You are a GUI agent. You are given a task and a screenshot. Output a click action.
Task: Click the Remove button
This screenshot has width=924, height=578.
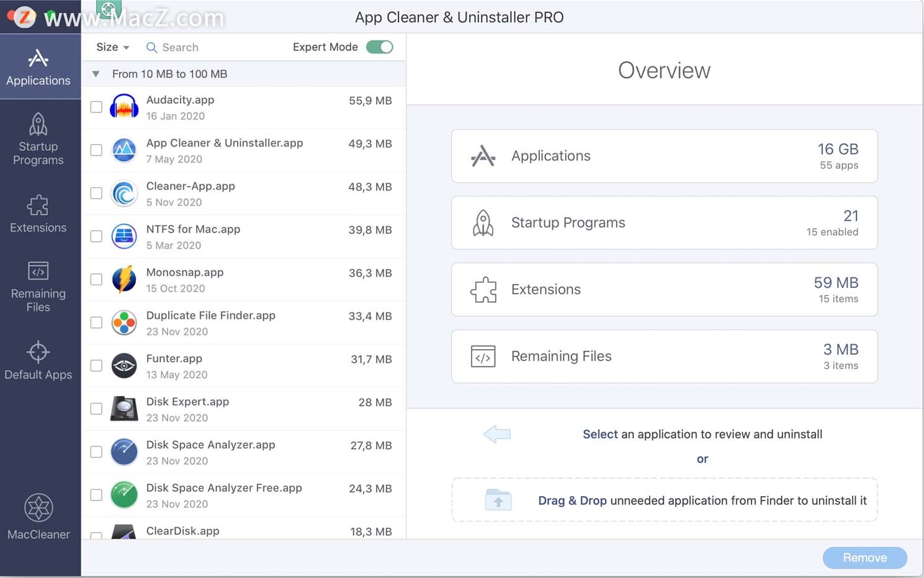click(x=865, y=558)
